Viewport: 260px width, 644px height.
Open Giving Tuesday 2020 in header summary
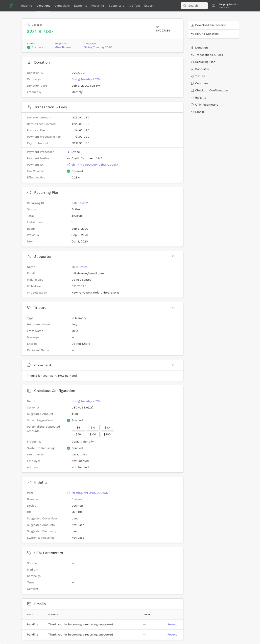click(98, 47)
